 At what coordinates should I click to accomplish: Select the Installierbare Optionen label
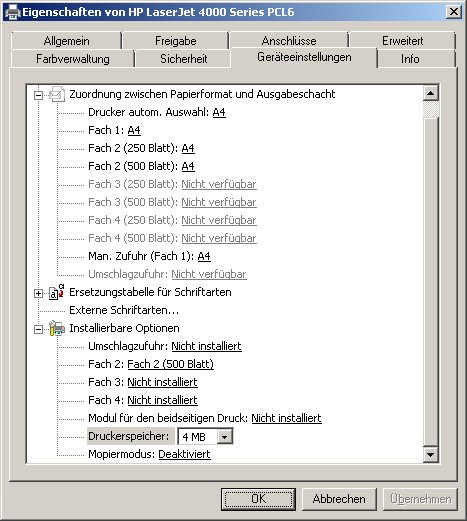124,328
